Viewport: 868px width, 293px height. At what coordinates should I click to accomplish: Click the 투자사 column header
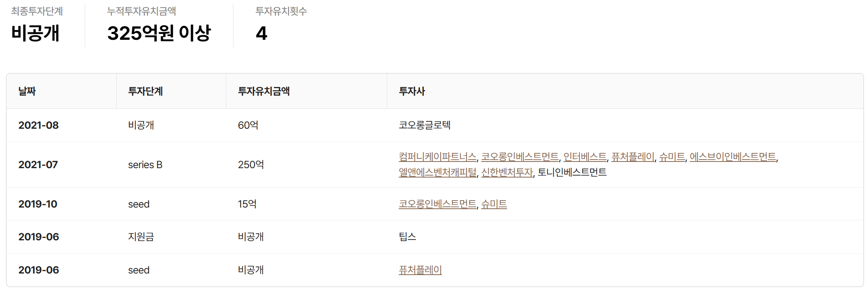(x=412, y=91)
